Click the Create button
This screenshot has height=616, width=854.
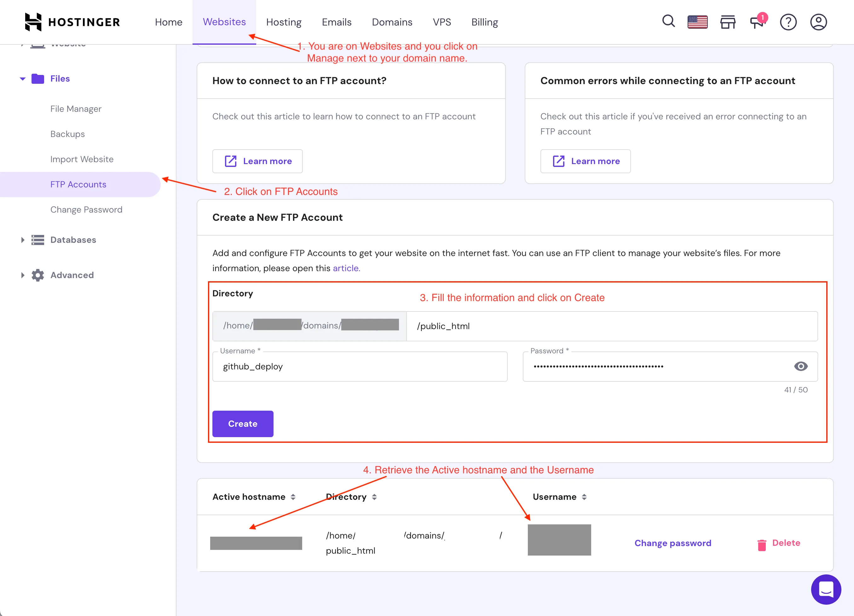click(243, 424)
